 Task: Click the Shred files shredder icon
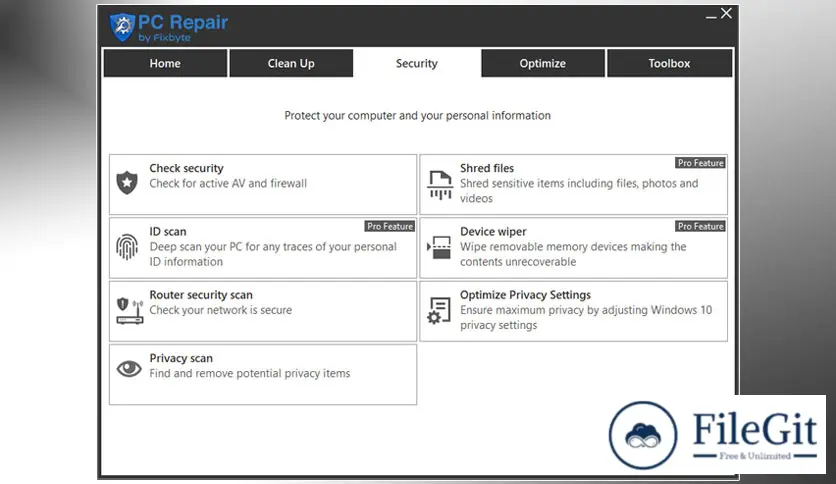440,185
